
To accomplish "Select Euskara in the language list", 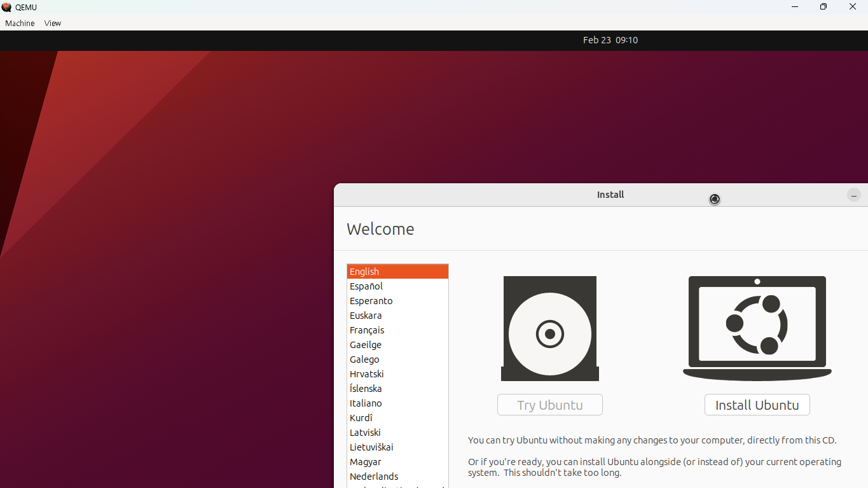I will pos(397,316).
